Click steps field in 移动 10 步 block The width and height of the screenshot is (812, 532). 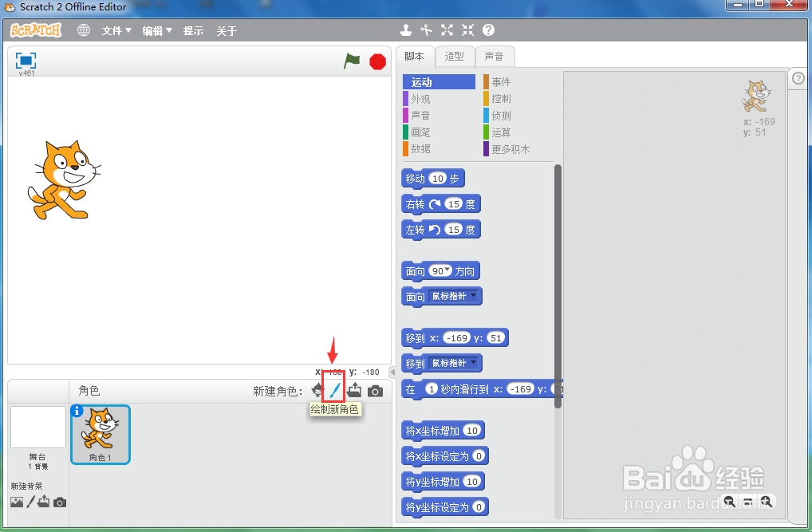coord(438,178)
